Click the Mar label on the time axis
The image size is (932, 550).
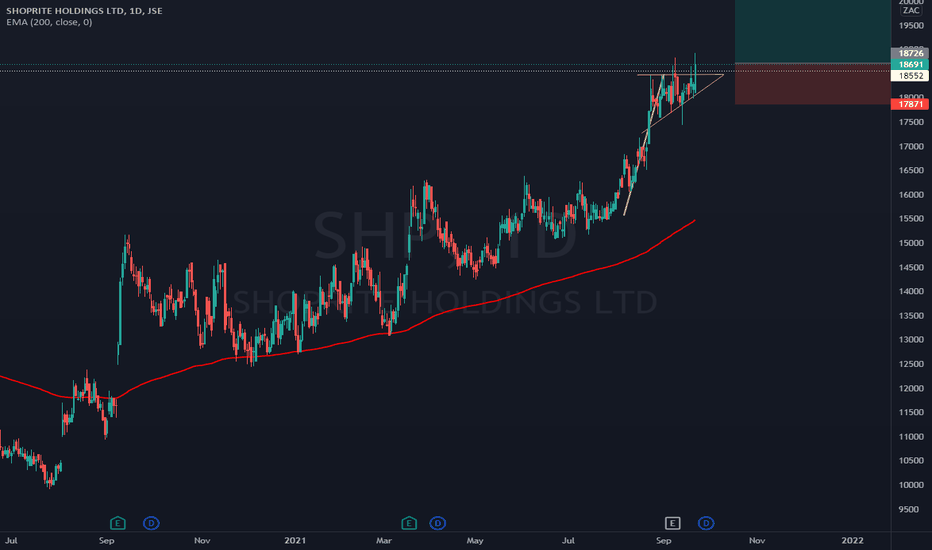pyautogui.click(x=384, y=540)
